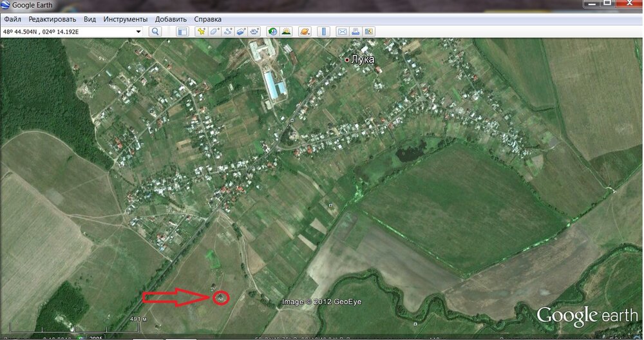The image size is (644, 340).
Task: Add a placemark with the pushpin icon
Action: click(x=201, y=32)
